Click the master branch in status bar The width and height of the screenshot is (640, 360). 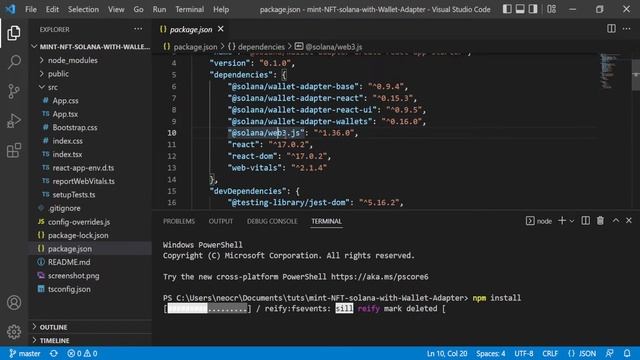click(25, 353)
